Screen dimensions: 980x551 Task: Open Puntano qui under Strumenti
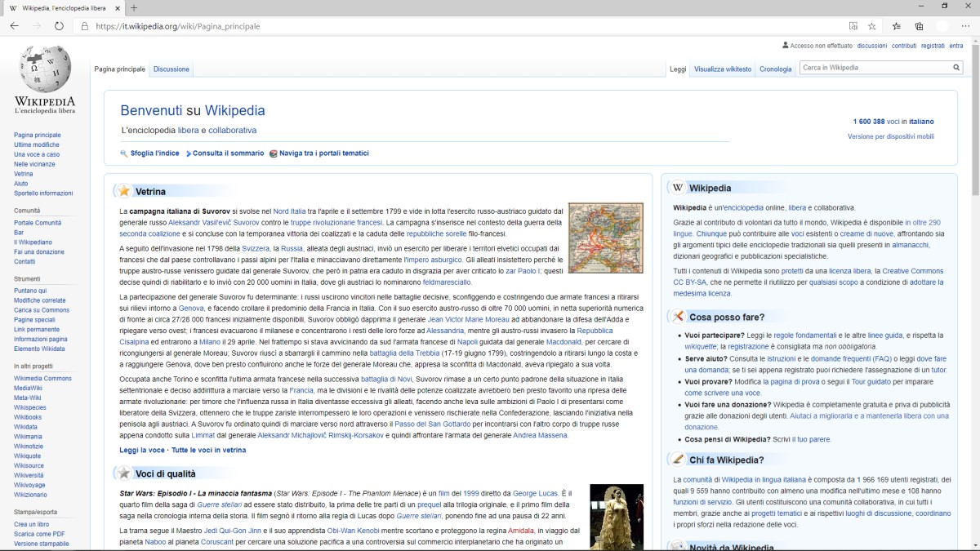[x=30, y=291]
